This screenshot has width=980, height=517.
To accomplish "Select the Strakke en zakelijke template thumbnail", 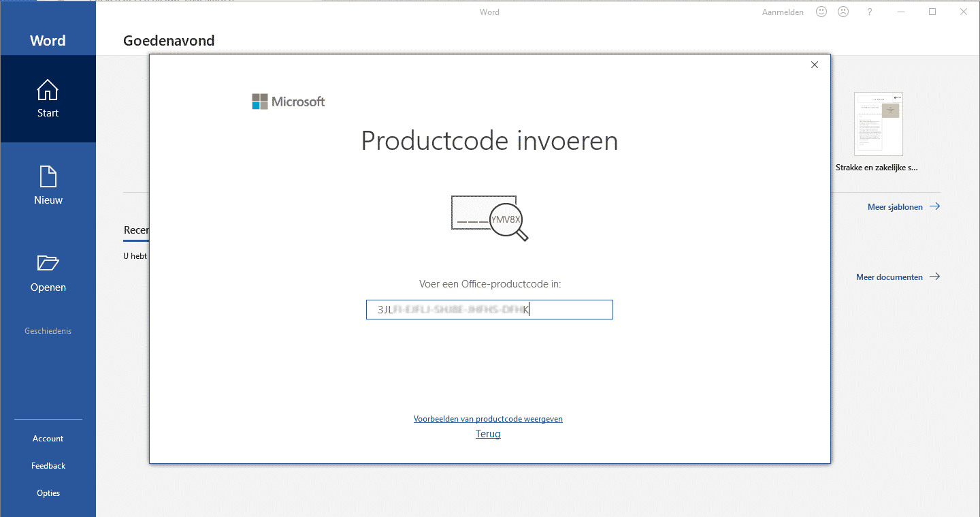I will pos(879,124).
